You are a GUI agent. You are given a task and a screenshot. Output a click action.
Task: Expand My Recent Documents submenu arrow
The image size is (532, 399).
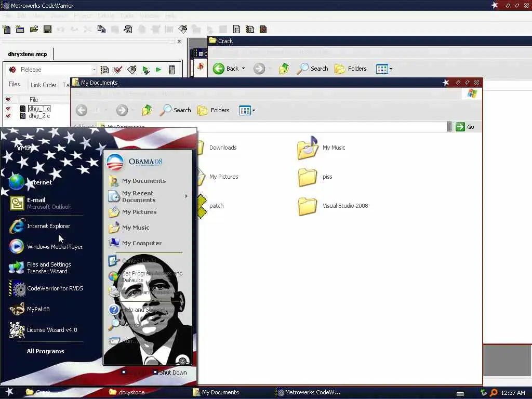click(187, 196)
